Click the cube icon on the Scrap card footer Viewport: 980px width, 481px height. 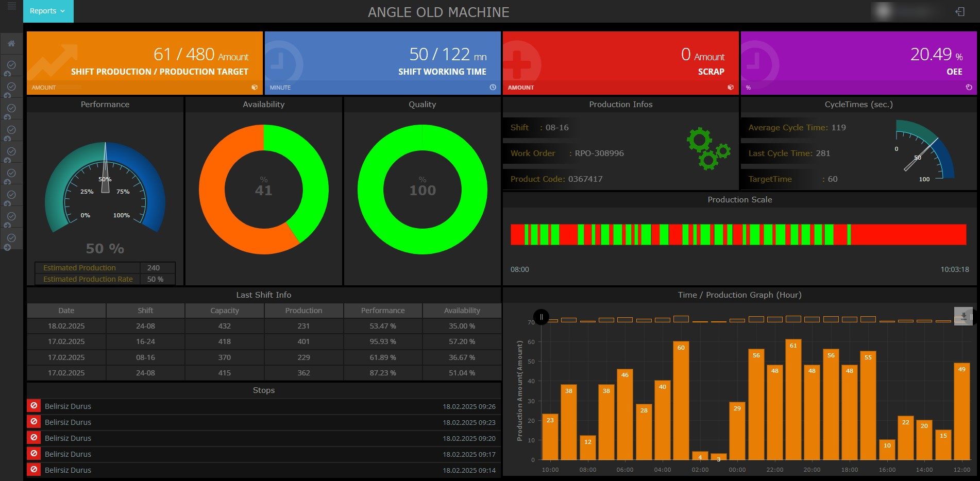[x=731, y=88]
